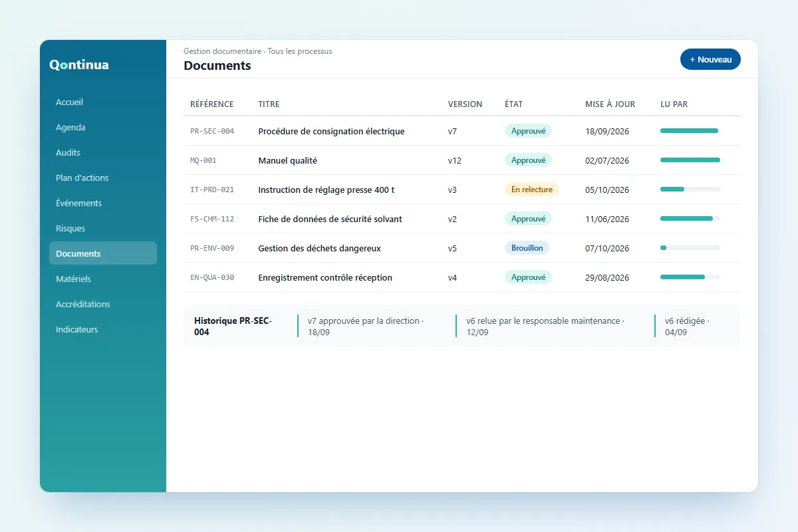Viewport: 798px width, 532px height.
Task: Click version v7 cell
Action: pos(452,131)
